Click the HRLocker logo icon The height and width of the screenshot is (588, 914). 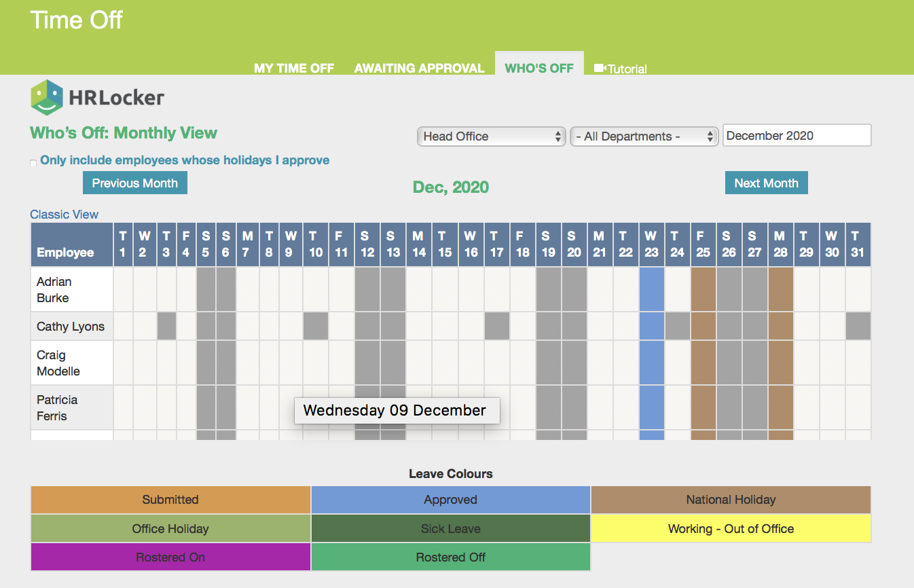click(46, 98)
